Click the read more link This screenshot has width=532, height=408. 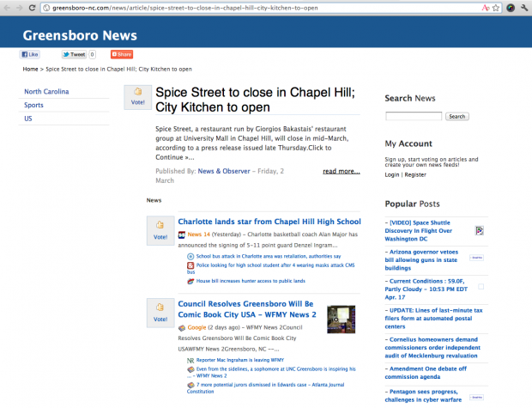point(342,171)
